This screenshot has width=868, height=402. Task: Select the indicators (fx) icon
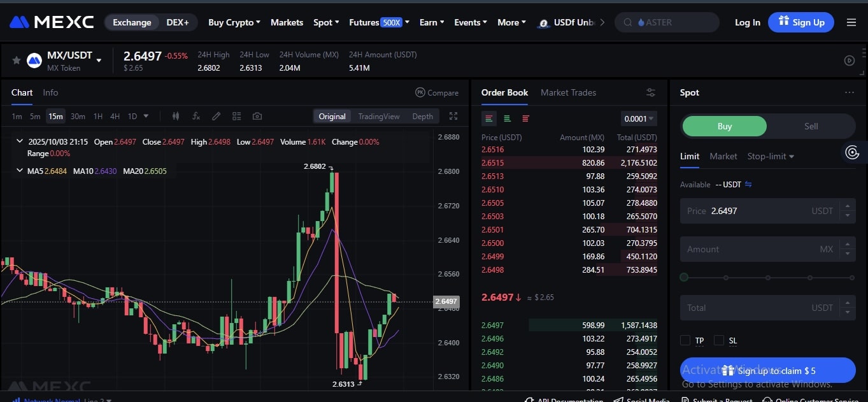pyautogui.click(x=196, y=116)
